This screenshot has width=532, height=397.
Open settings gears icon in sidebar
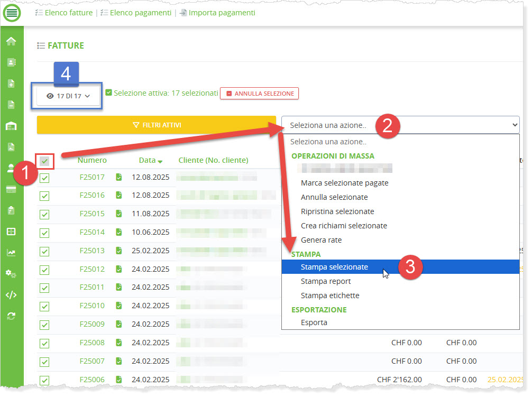pyautogui.click(x=11, y=274)
